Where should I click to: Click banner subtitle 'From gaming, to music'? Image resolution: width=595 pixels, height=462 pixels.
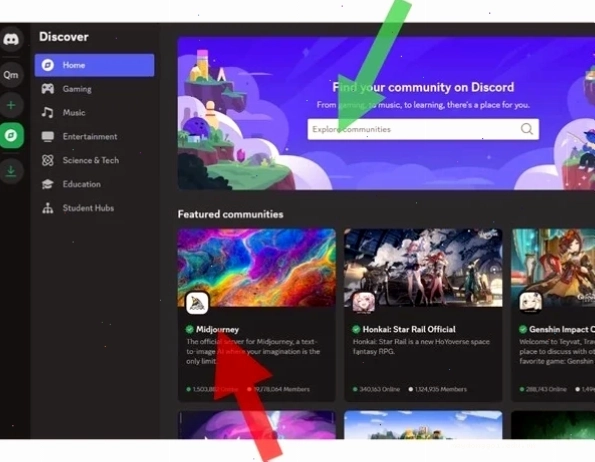coord(423,105)
